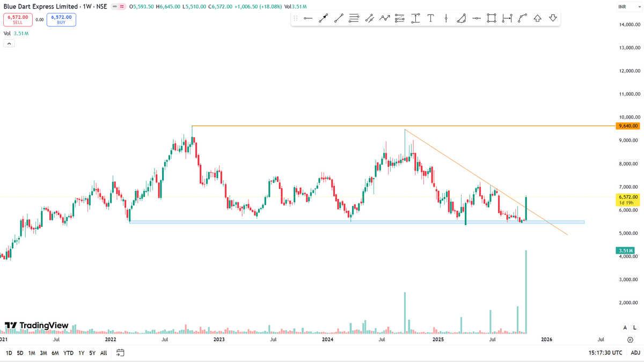Switch to 1M time range

coord(32,353)
